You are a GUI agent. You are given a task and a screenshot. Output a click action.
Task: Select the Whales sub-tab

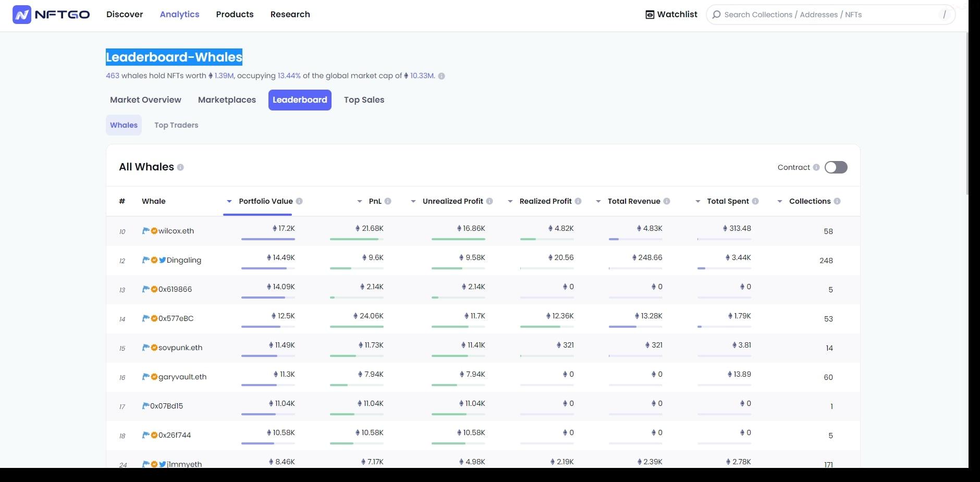tap(124, 125)
